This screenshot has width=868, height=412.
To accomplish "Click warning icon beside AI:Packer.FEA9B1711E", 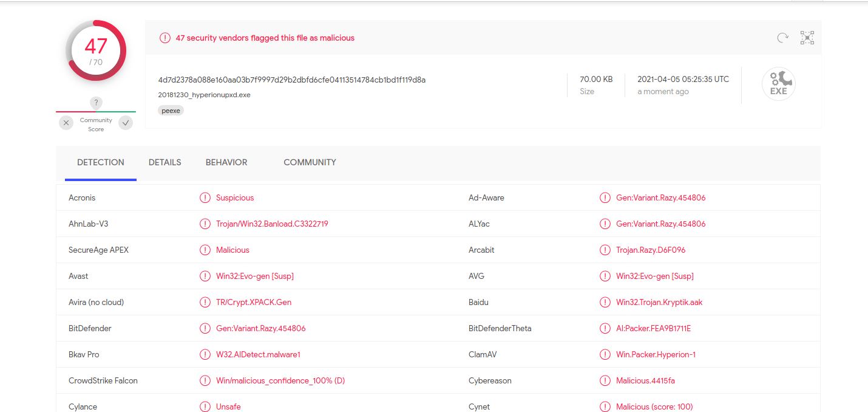I will click(x=605, y=328).
